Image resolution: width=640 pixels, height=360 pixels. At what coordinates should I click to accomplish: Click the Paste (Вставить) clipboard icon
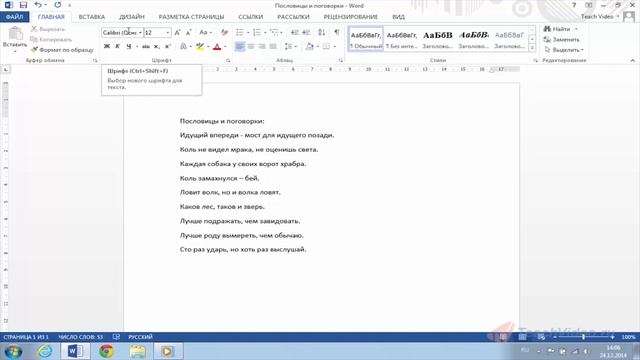pos(15,34)
